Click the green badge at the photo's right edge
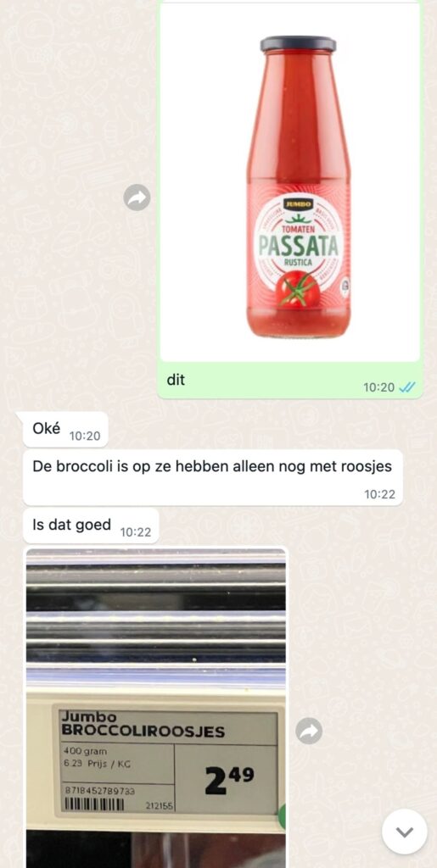This screenshot has width=437, height=868. tap(283, 817)
